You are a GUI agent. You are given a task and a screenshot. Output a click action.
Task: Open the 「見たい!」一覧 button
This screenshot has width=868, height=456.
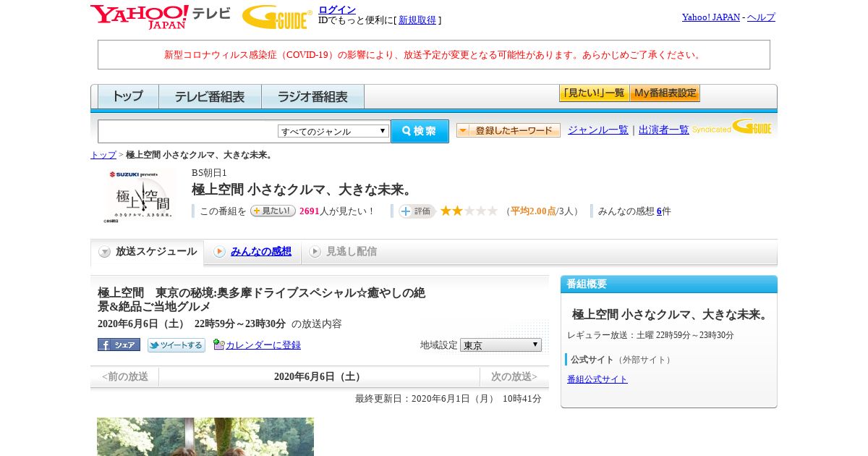coord(594,93)
